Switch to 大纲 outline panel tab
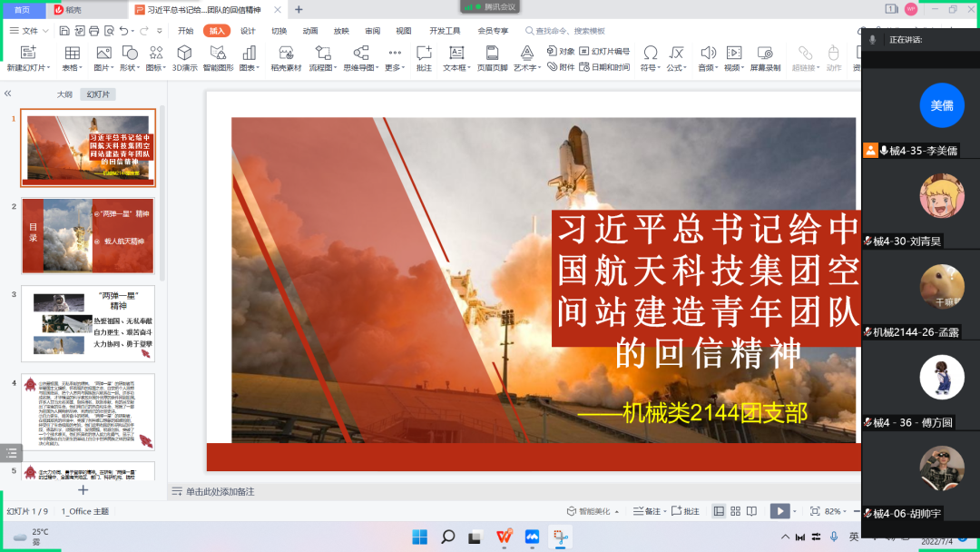980x552 pixels. tap(64, 94)
